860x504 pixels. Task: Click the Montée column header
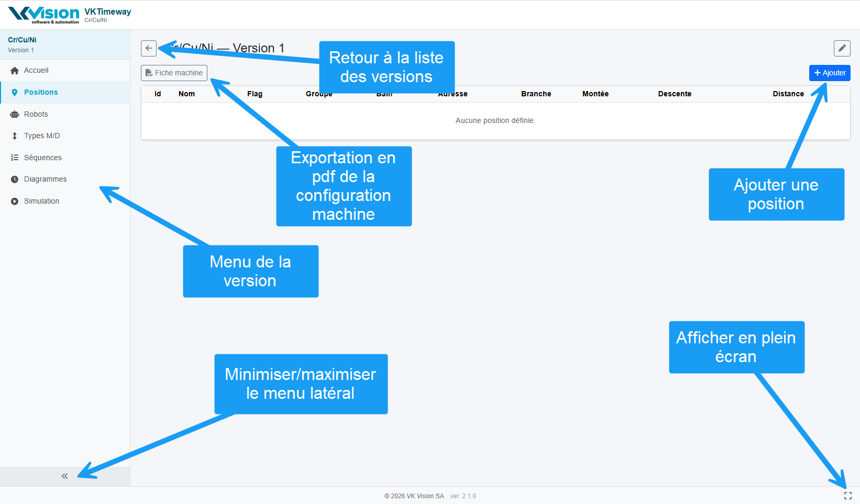595,94
